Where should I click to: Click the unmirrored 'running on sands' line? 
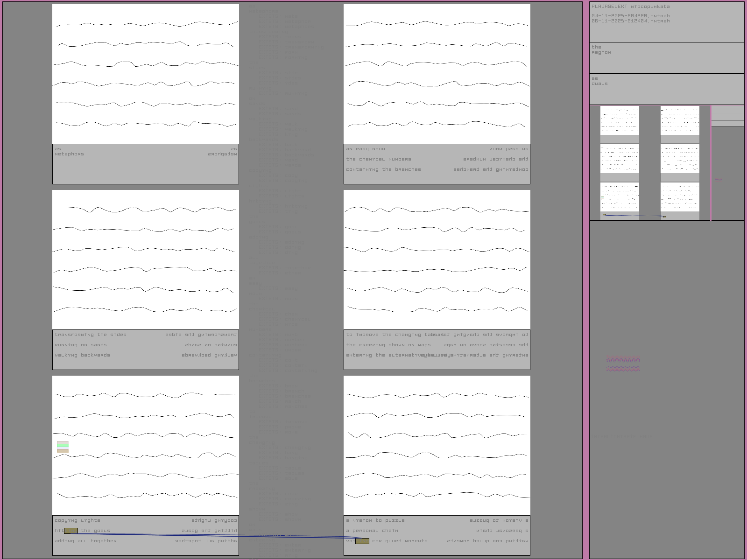tap(81, 345)
